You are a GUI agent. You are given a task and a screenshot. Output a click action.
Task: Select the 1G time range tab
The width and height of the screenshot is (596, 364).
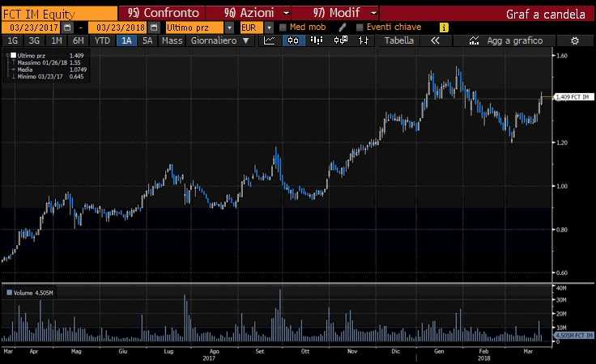(x=12, y=40)
